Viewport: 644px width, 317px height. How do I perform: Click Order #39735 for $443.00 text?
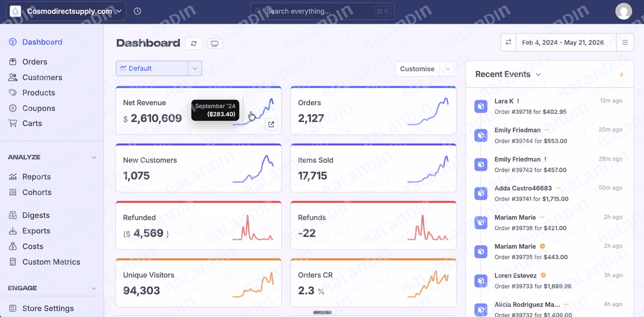tap(531, 257)
